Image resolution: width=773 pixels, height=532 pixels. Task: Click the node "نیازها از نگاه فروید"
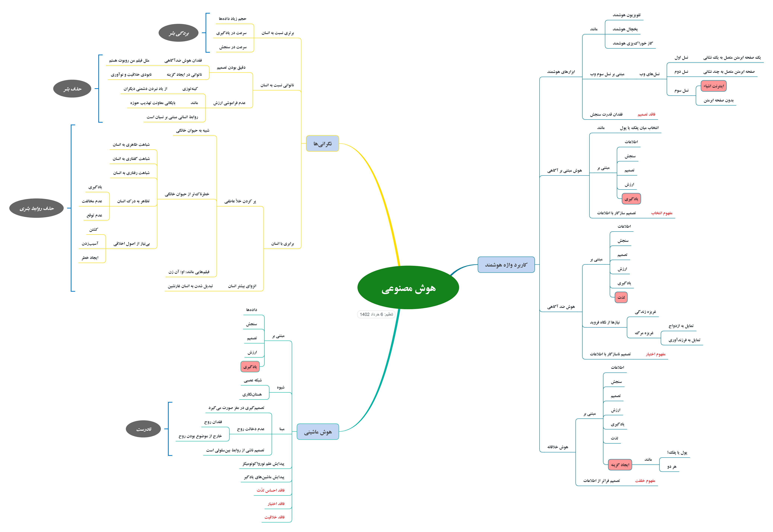point(605,322)
